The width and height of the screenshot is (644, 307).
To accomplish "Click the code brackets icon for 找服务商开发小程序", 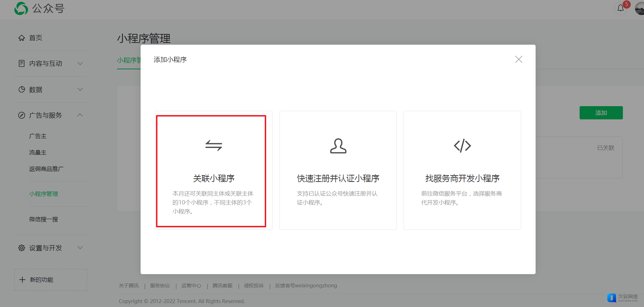I will coord(462,145).
